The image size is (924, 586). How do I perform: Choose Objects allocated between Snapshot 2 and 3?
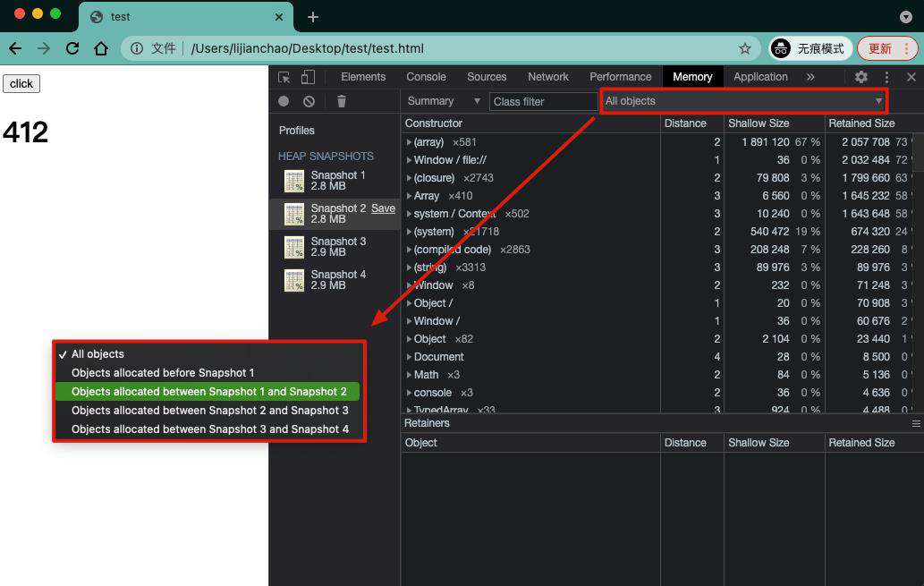click(208, 411)
